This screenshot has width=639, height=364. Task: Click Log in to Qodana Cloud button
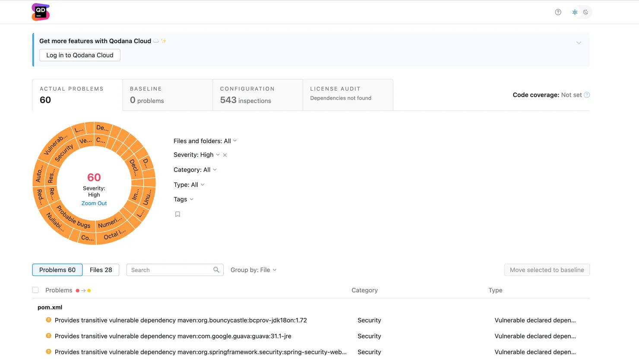tap(80, 55)
